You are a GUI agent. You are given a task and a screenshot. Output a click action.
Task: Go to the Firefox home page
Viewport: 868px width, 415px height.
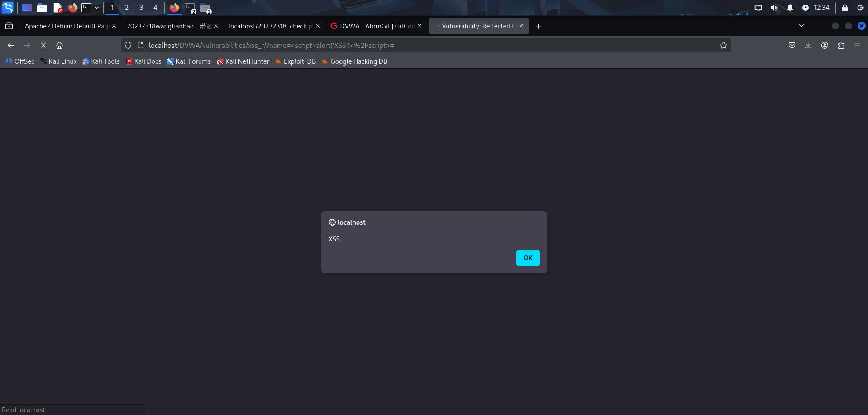pyautogui.click(x=59, y=45)
